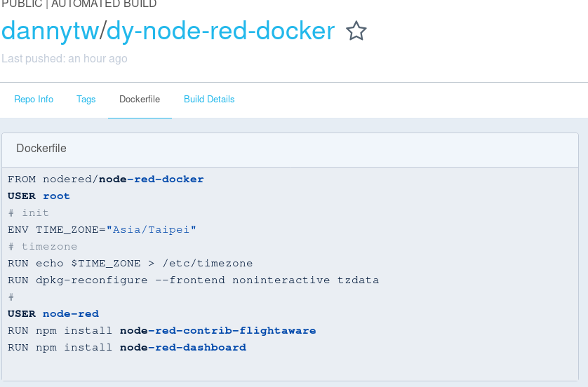Click the 'PUBLIC | AUTOMATED BUILD' label
This screenshot has height=387, width=588.
pyautogui.click(x=79, y=4)
